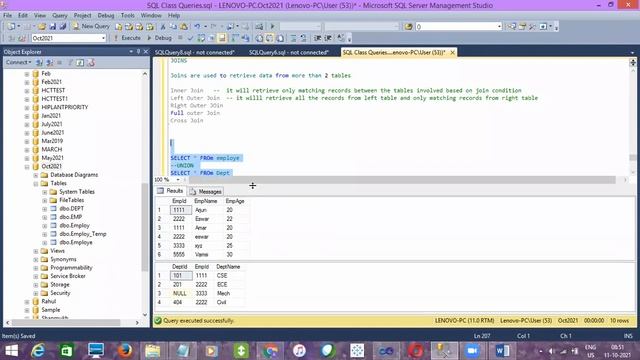
Task: Click the EmpAge column header
Action: [236, 201]
